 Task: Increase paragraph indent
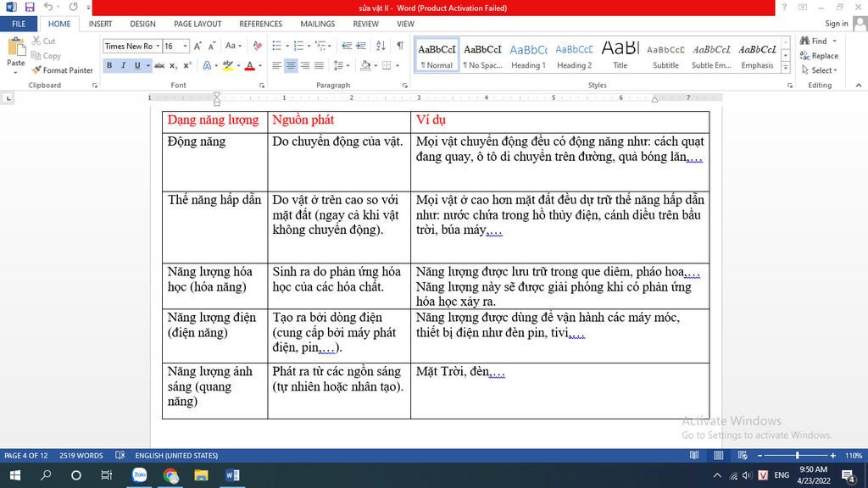(x=361, y=46)
